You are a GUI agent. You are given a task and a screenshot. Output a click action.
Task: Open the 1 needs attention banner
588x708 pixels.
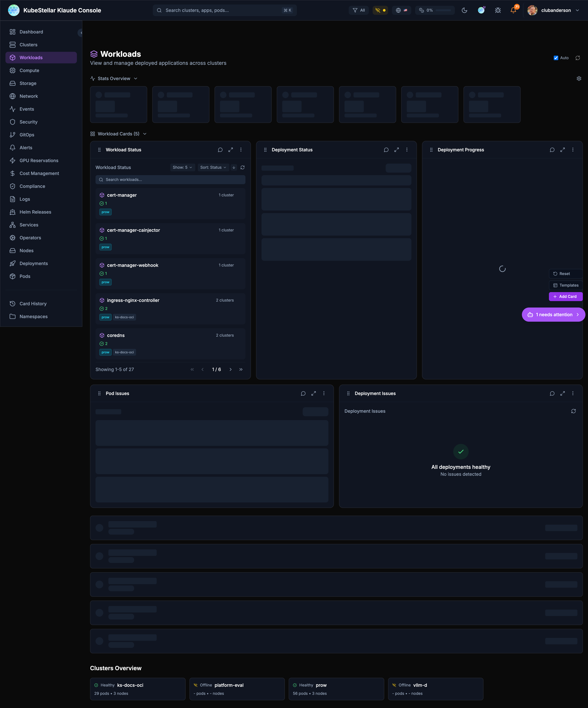click(x=553, y=315)
